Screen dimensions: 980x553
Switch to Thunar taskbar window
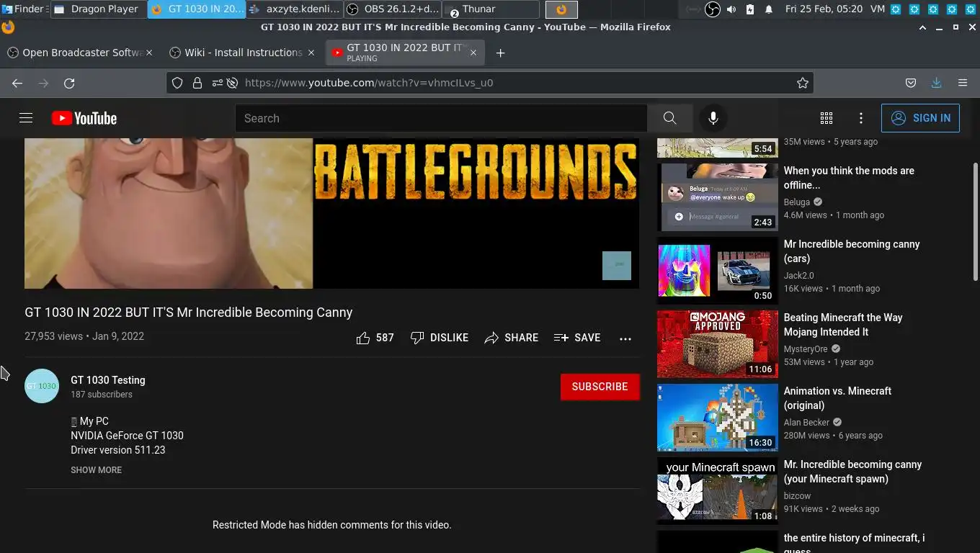click(x=491, y=9)
